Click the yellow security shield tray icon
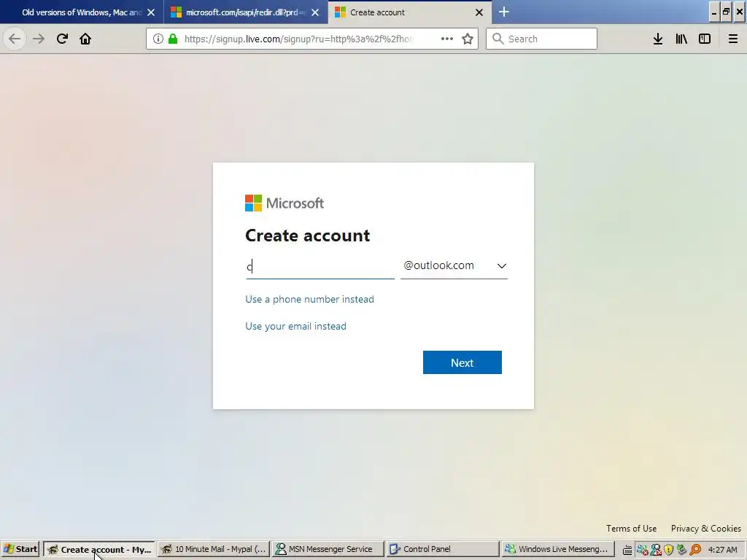 (x=669, y=550)
